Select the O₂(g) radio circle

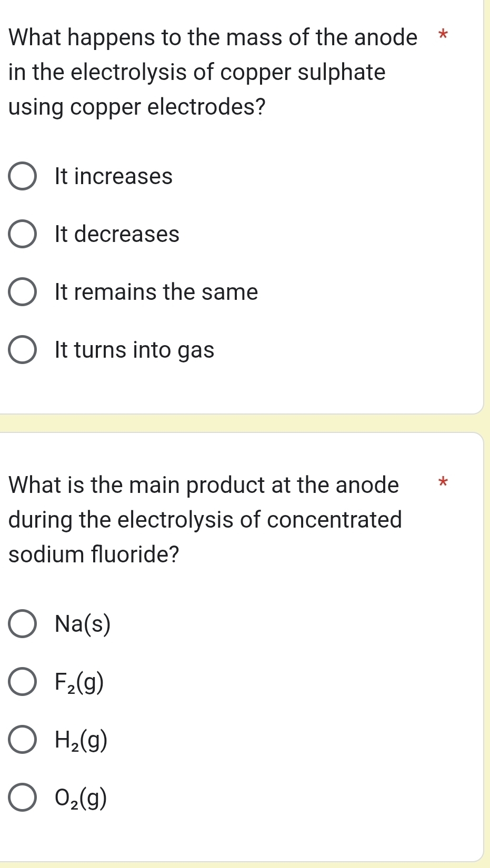[x=23, y=798]
